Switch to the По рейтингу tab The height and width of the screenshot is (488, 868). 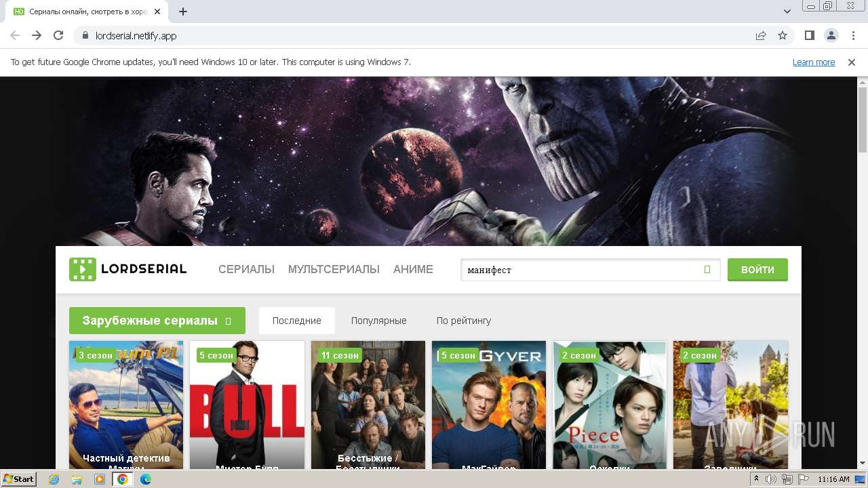(464, 321)
